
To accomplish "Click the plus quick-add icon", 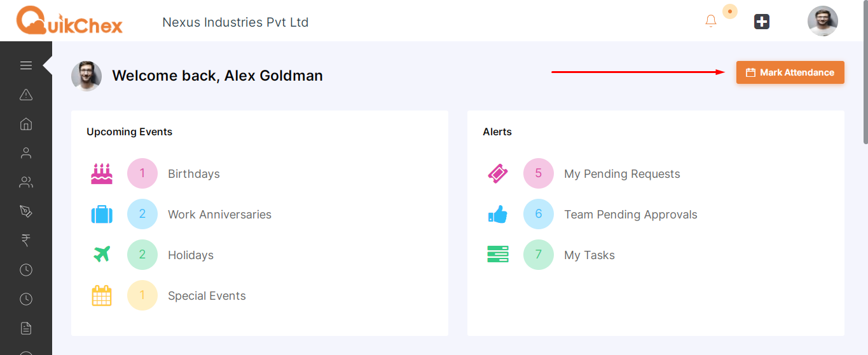I will tap(762, 22).
